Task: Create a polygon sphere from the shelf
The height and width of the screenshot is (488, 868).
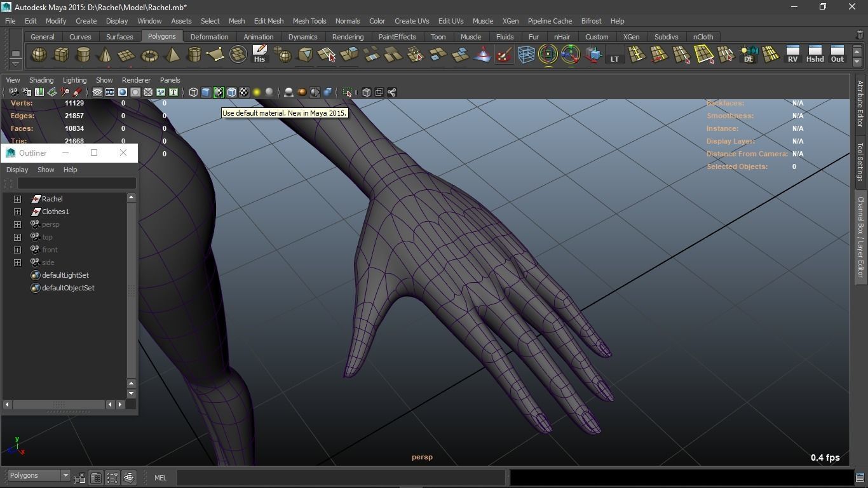Action: pyautogui.click(x=39, y=55)
